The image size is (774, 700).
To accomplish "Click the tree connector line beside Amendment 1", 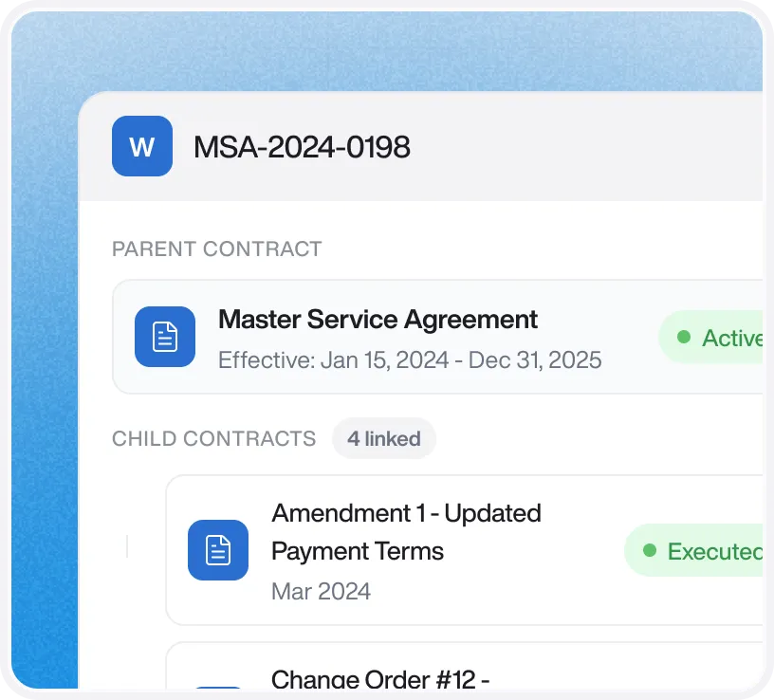I will [x=127, y=546].
